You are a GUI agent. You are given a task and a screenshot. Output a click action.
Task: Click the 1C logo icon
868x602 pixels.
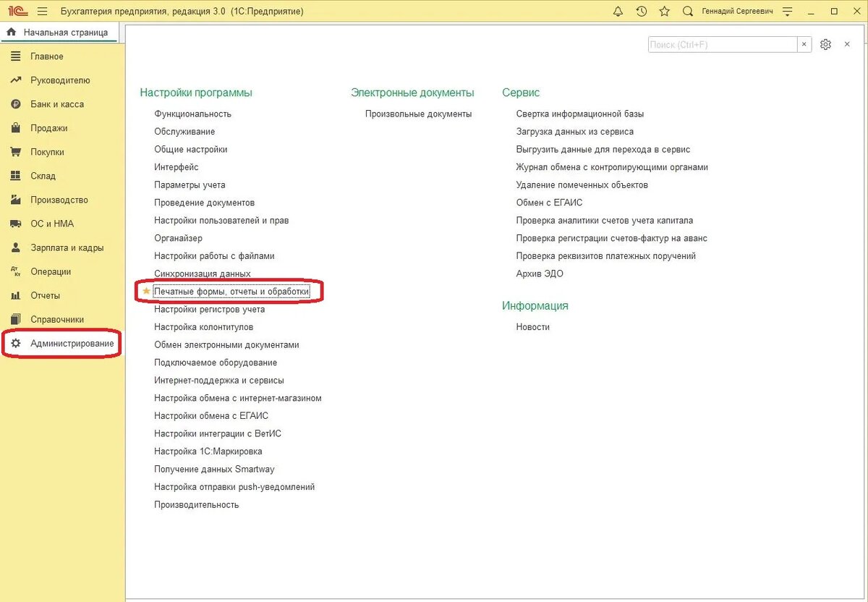pos(17,12)
